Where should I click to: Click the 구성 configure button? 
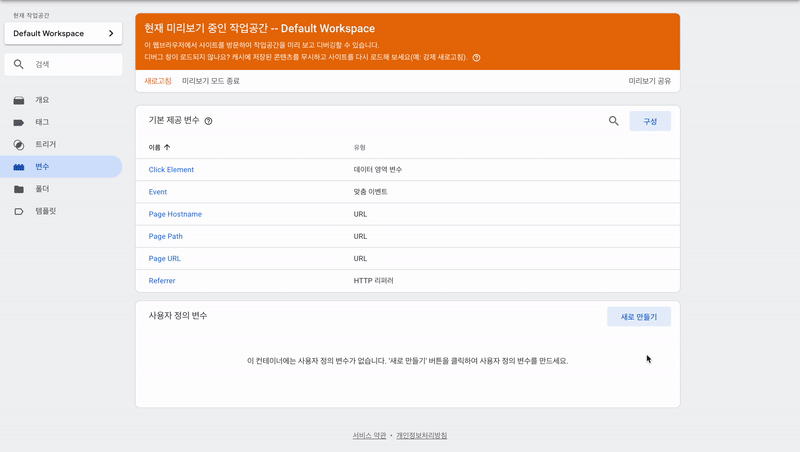click(x=650, y=121)
